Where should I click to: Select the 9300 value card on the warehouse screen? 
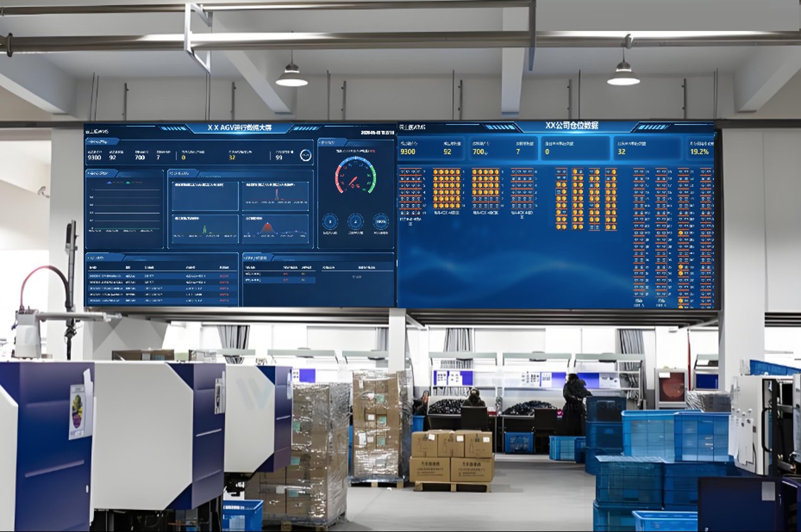pos(431,148)
